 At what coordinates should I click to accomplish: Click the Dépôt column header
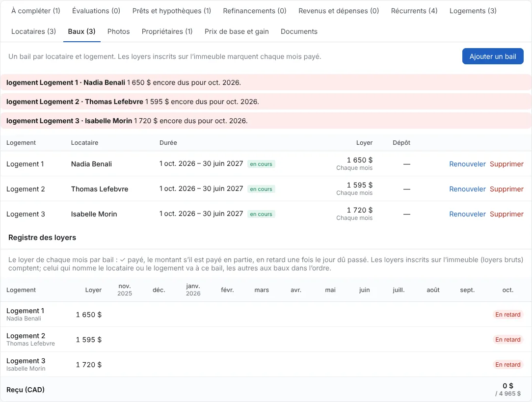click(x=401, y=143)
